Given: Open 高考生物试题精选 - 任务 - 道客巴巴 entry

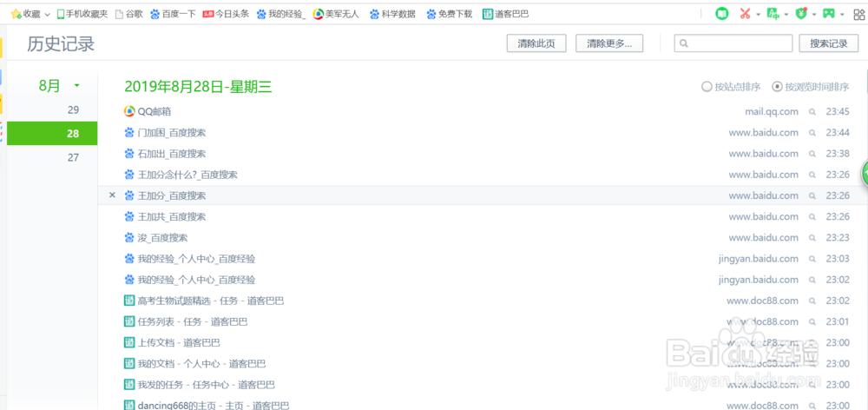Looking at the screenshot, I should 211,301.
